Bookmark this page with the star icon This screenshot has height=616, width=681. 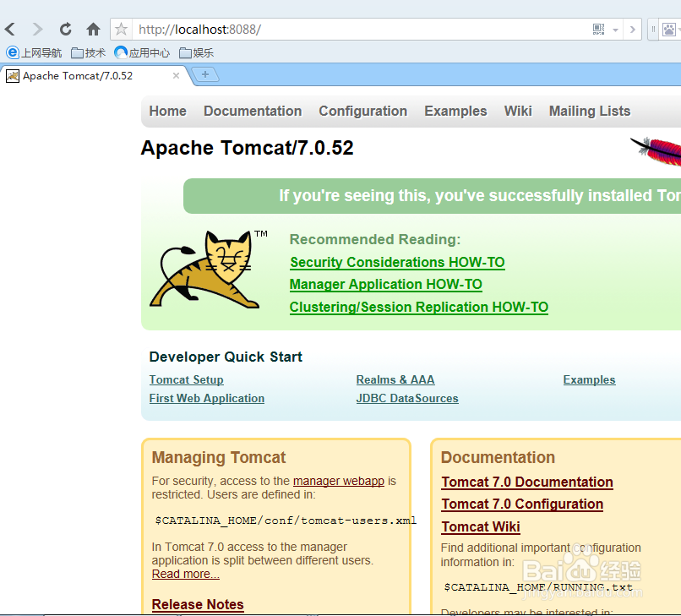pyautogui.click(x=121, y=30)
